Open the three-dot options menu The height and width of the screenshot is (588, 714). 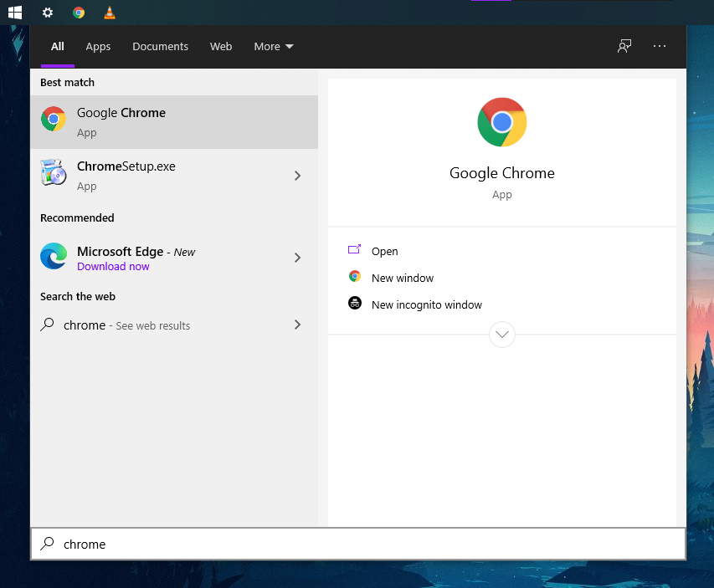[660, 46]
